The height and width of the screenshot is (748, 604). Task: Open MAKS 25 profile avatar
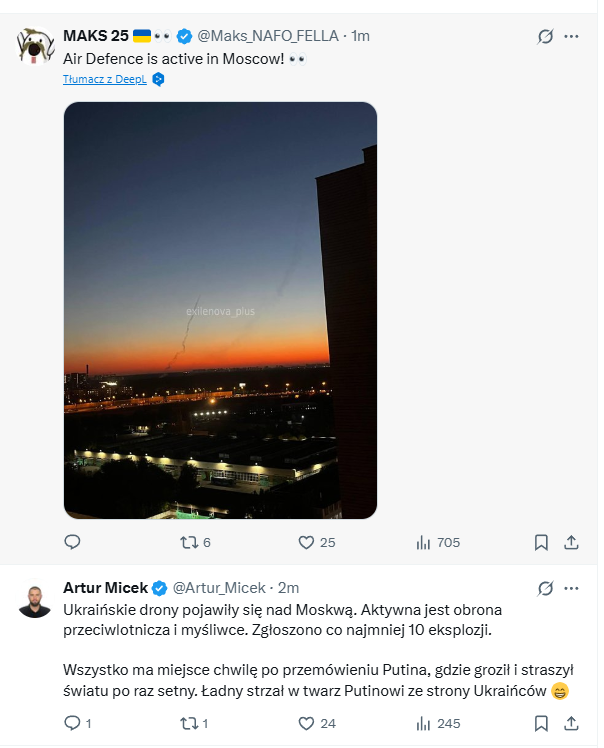click(x=35, y=46)
